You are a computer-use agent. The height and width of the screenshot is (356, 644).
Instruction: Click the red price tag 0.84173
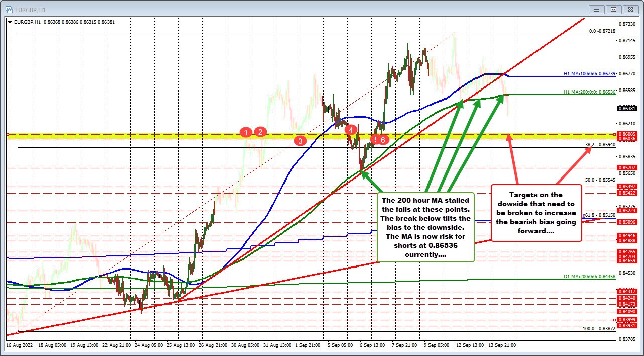tap(627, 304)
